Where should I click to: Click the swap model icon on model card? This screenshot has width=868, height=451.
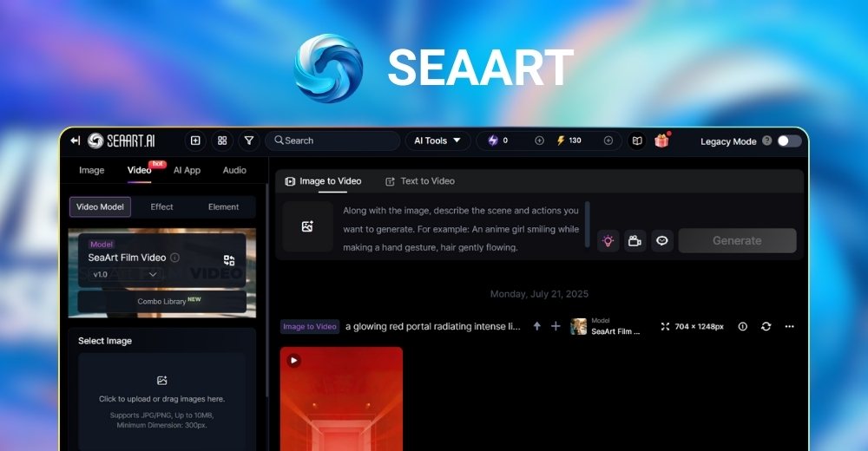229,260
